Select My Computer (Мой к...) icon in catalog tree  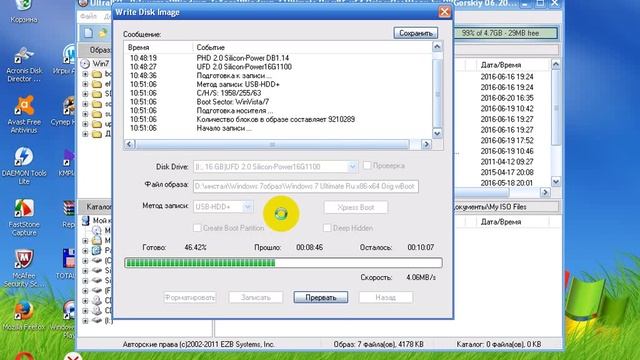pos(85,220)
